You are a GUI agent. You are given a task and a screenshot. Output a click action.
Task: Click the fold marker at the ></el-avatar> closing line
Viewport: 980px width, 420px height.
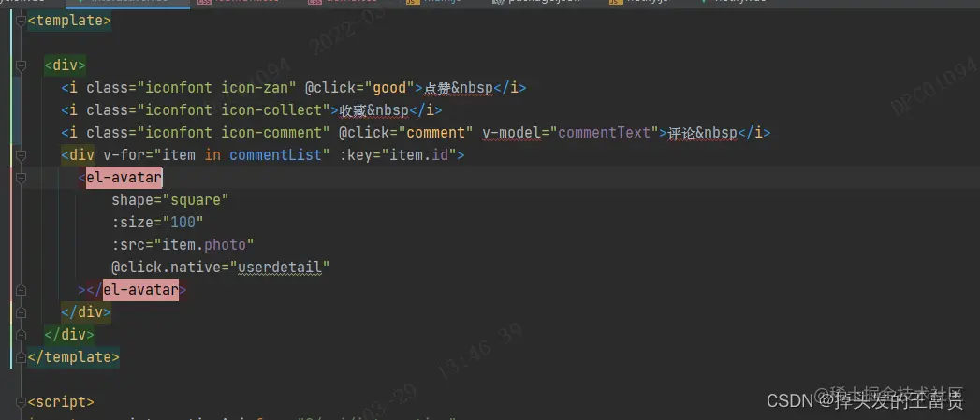22,290
